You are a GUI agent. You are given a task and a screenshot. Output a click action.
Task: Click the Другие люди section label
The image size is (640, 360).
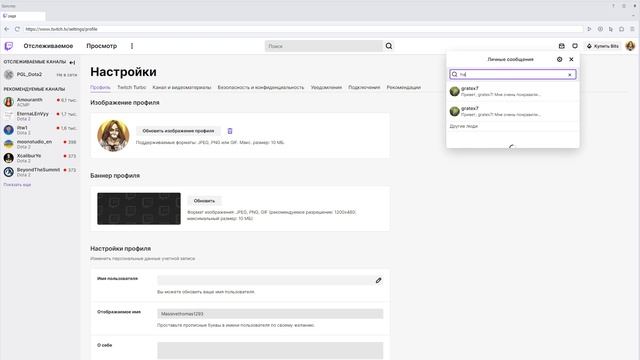click(x=464, y=126)
